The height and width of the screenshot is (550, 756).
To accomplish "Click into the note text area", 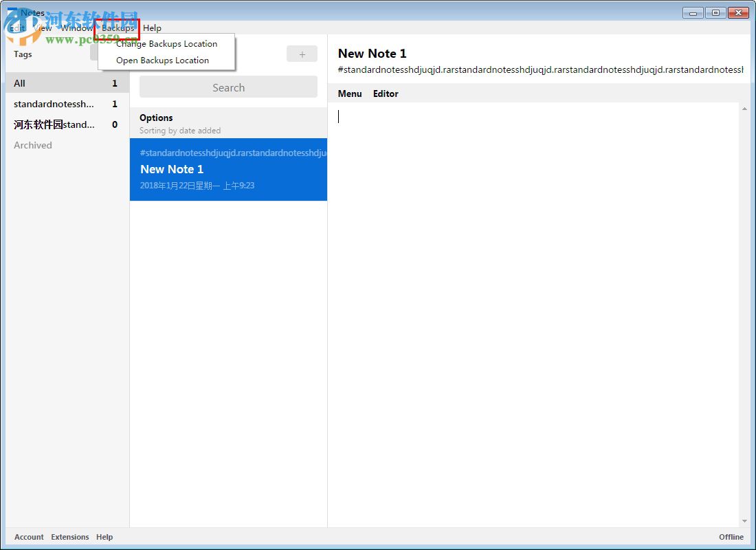I will tap(533, 313).
